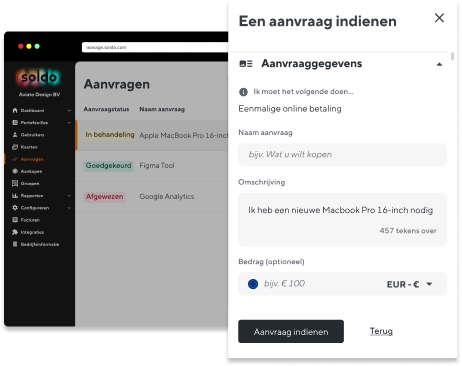
Task: Expand the Portefeuilles sidebar chevron
Action: click(69, 123)
